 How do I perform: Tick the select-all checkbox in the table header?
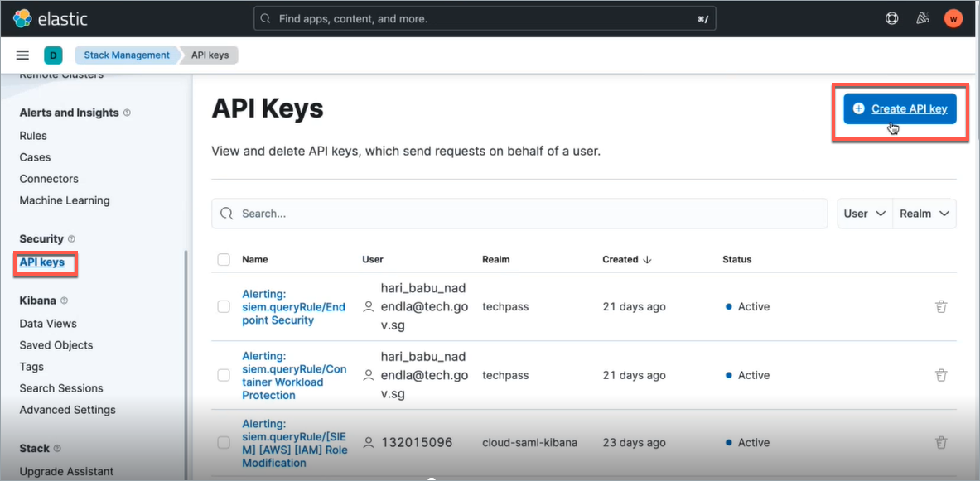pyautogui.click(x=224, y=259)
